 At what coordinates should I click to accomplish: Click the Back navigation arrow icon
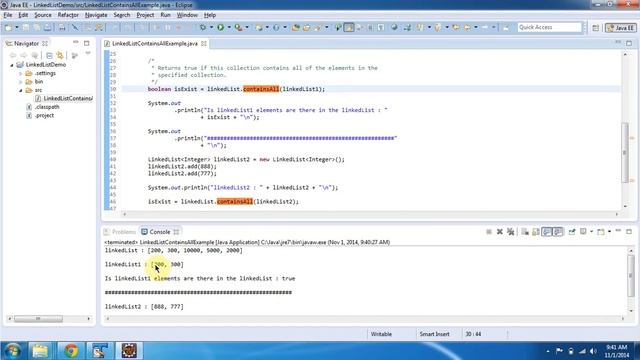467,27
